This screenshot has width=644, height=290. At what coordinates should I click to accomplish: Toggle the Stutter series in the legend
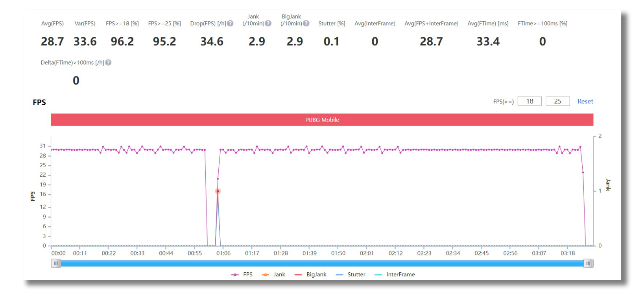tap(351, 275)
